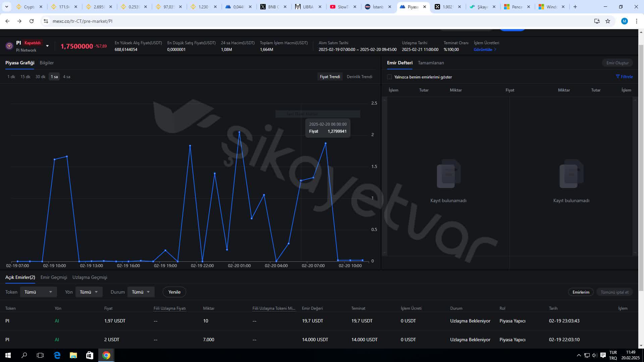
Task: Click the Filtrele funnel icon
Action: pyautogui.click(x=618, y=76)
